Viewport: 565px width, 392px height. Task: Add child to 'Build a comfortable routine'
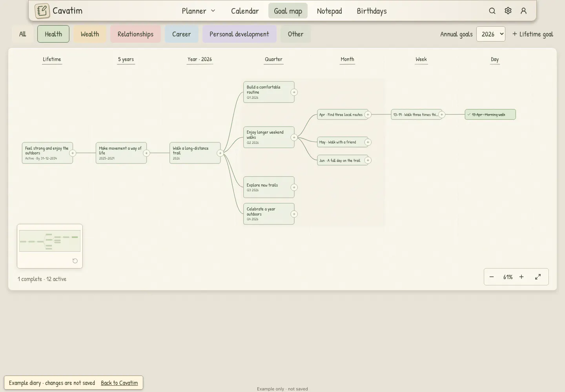[294, 92]
